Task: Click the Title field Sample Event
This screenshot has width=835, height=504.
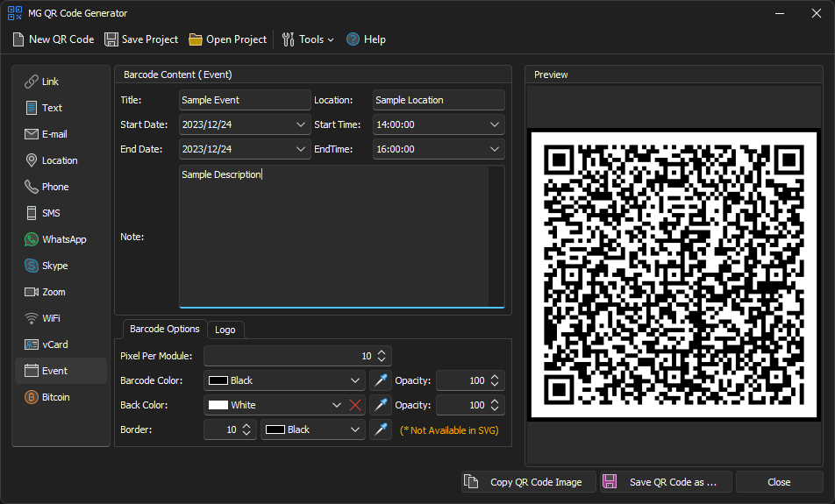Action: click(245, 100)
